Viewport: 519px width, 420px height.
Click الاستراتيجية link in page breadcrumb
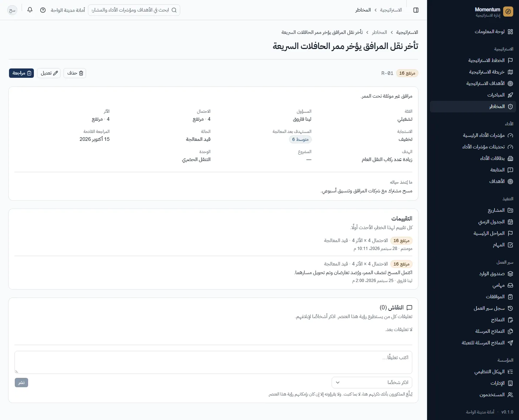tap(407, 32)
